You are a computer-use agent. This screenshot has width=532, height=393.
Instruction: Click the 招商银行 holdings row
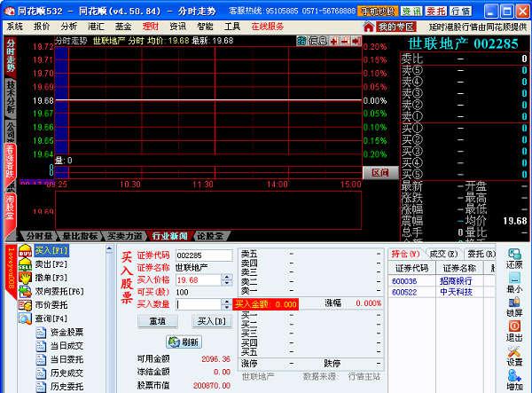[x=441, y=281]
